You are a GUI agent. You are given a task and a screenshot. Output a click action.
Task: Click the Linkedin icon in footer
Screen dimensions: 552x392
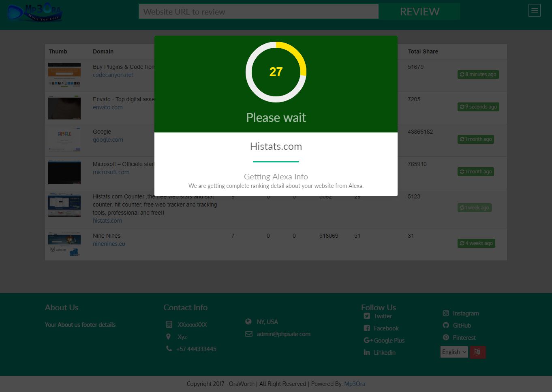[x=367, y=353]
